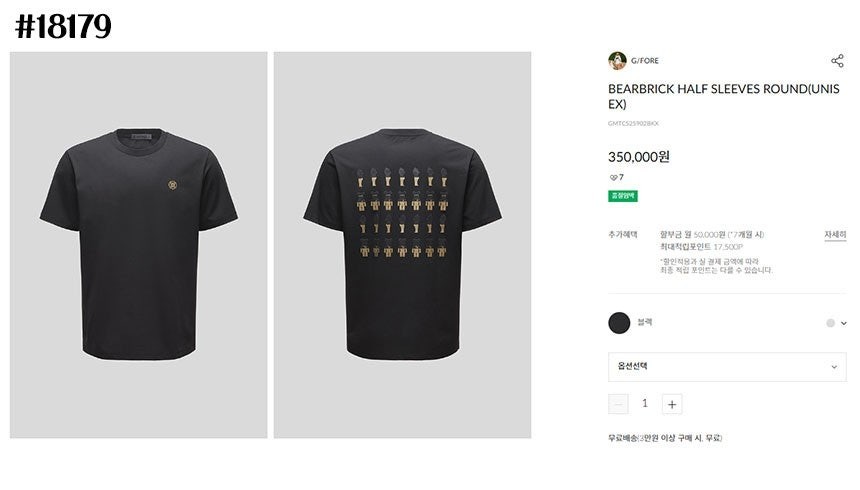Open the G/FORE brand name link
This screenshot has height=490, width=860.
click(645, 61)
